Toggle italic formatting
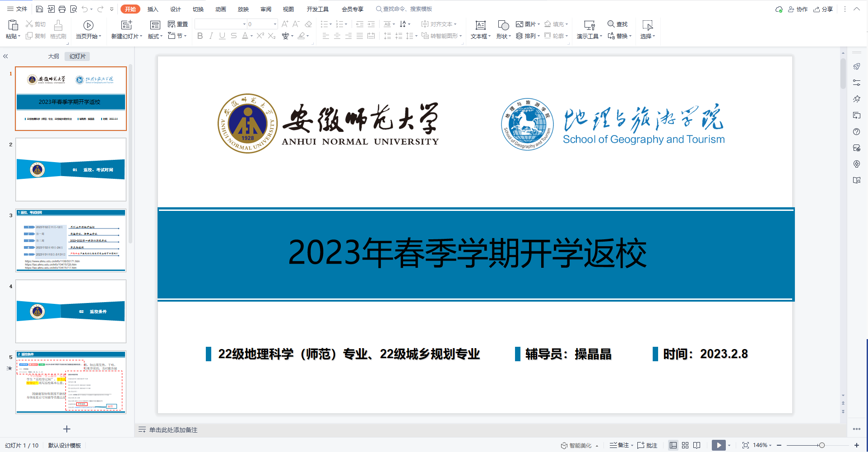 211,36
